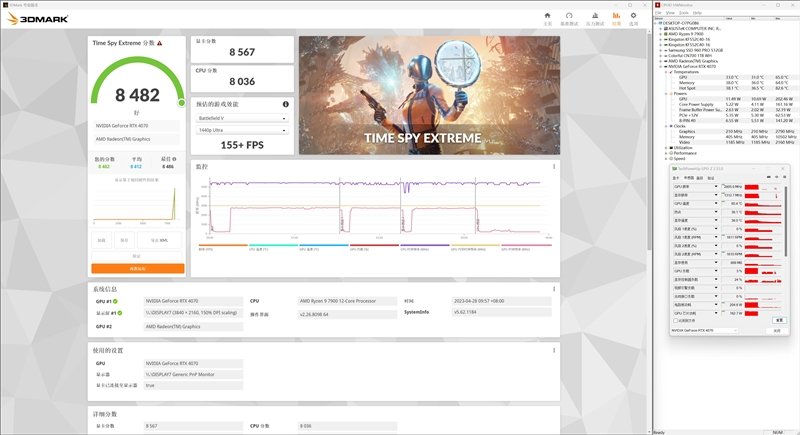Screen dimensions: 800x435
Task: Click the GPU-Z sensor list vertical scrollbar
Action: (786, 219)
